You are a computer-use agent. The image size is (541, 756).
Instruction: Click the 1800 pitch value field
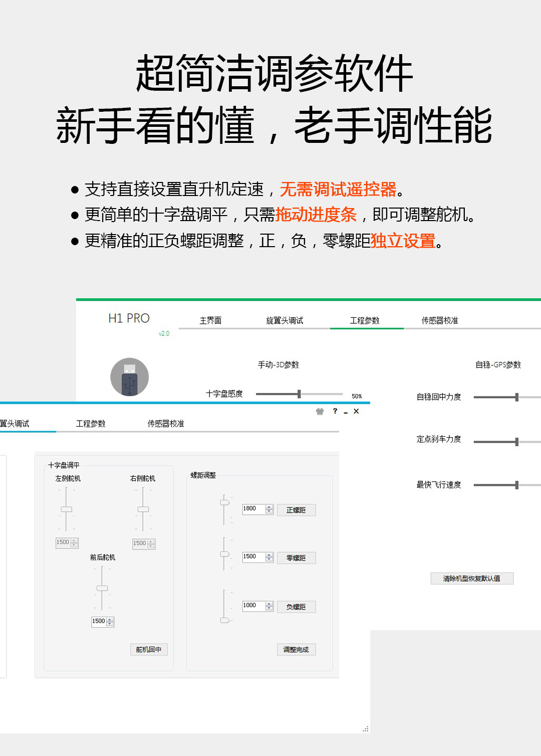(258, 509)
